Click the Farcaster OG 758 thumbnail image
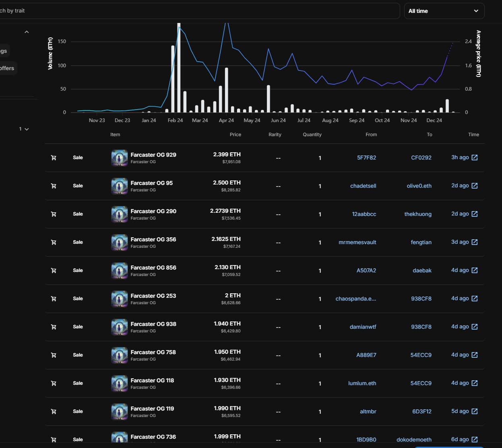 pyautogui.click(x=119, y=355)
